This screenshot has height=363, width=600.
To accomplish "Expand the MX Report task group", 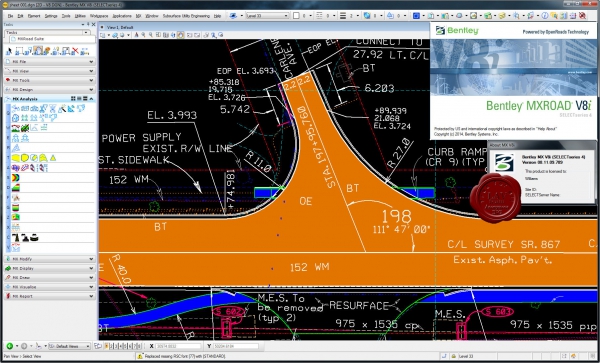I will (x=49, y=296).
